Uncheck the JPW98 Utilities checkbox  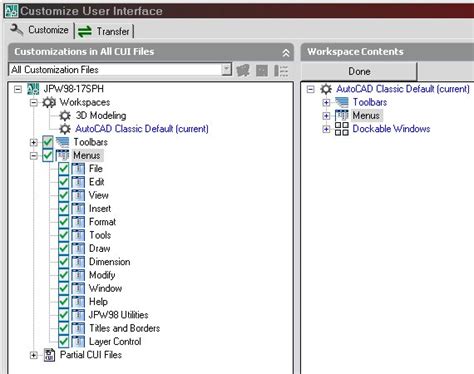tap(63, 315)
